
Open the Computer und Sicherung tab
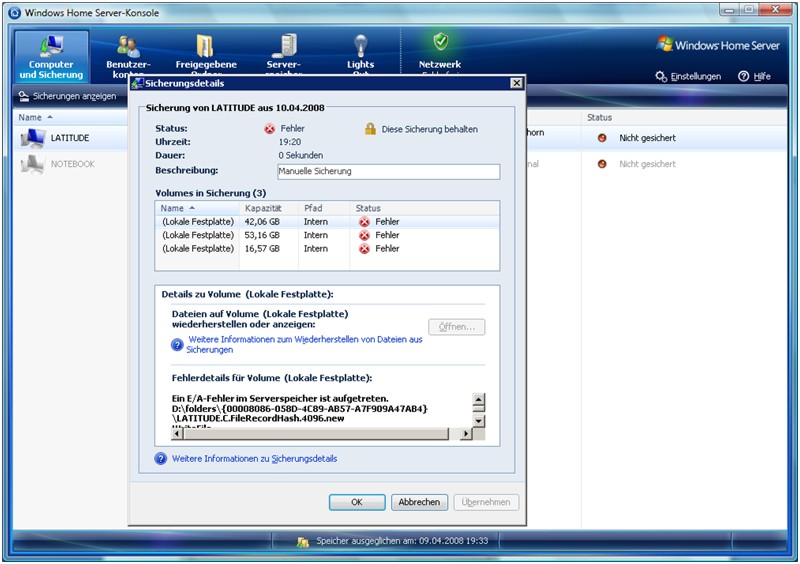(51, 56)
